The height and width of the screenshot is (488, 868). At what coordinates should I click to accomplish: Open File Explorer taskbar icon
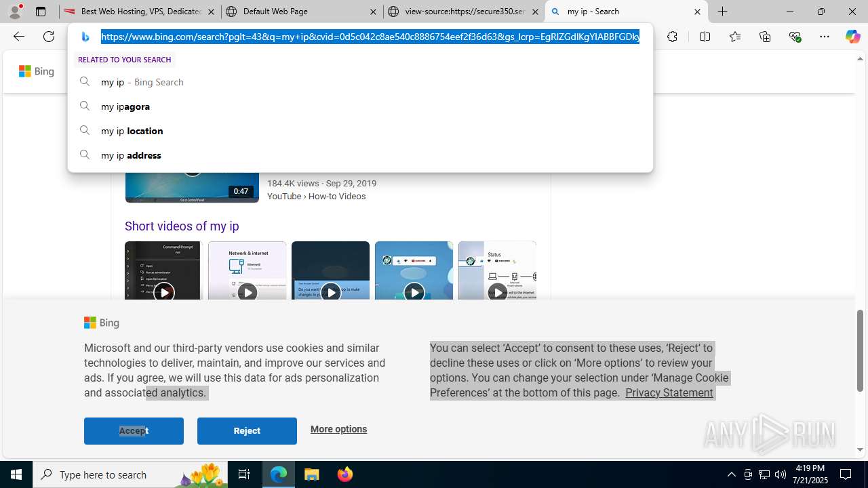312,474
